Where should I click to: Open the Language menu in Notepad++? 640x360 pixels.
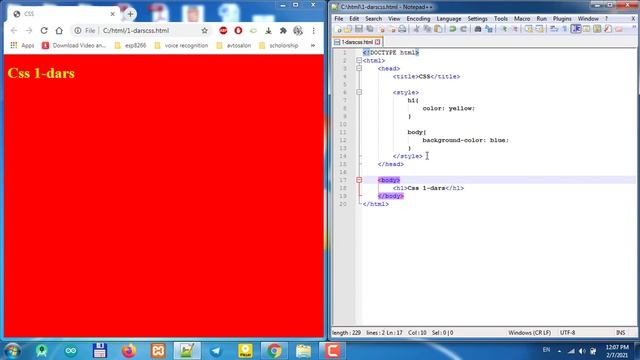point(449,19)
